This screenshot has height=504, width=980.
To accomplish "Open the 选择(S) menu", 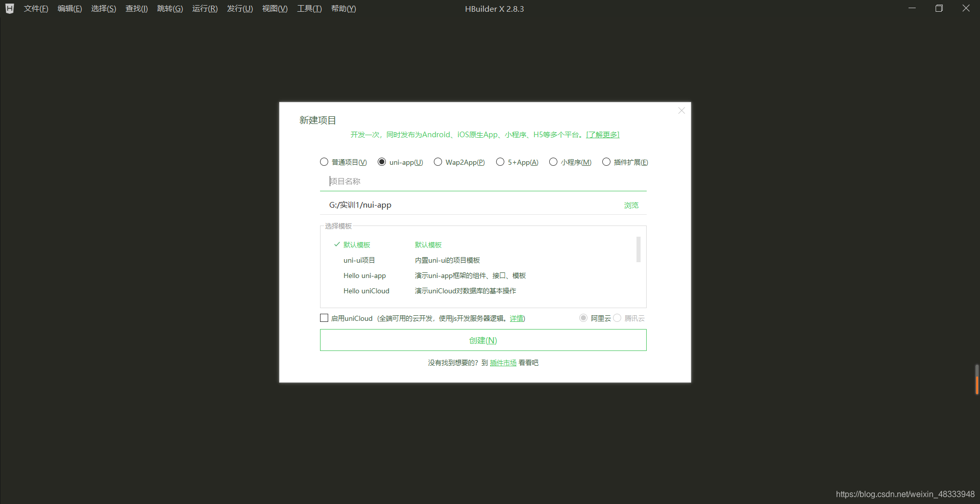I will click(104, 9).
